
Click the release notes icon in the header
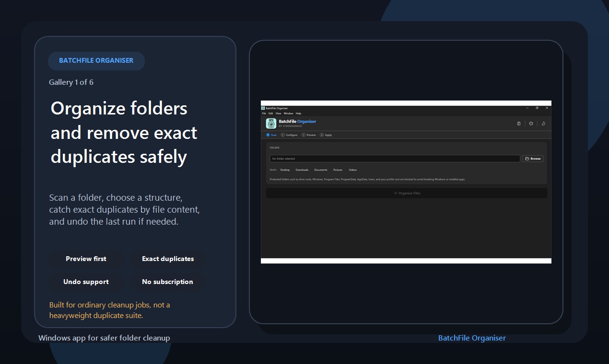point(518,123)
